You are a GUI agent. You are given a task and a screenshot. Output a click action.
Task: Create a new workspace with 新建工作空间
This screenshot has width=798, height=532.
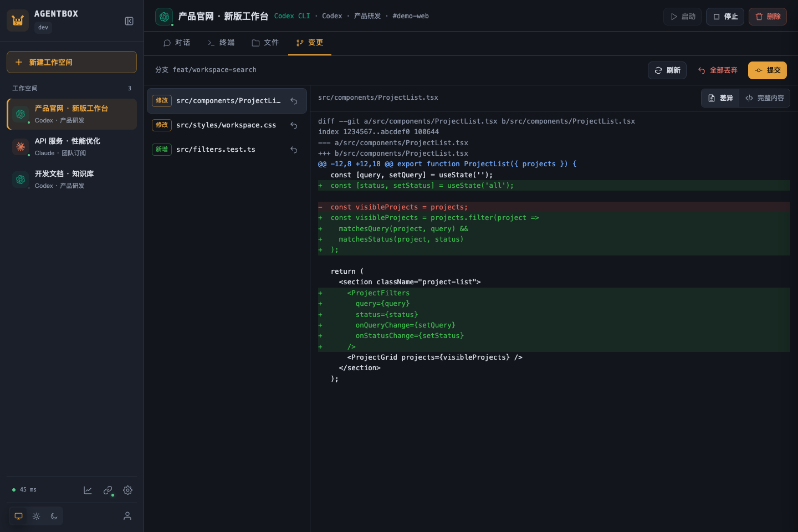coord(71,62)
